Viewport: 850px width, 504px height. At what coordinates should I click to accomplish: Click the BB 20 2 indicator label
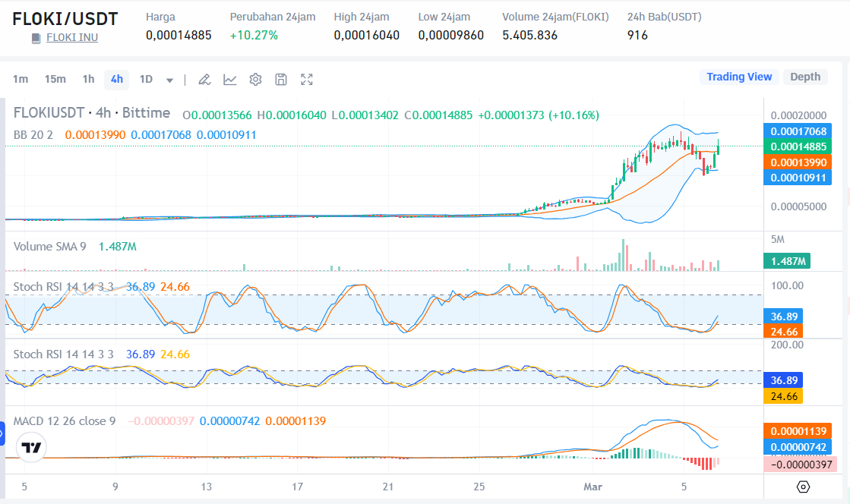[x=35, y=134]
